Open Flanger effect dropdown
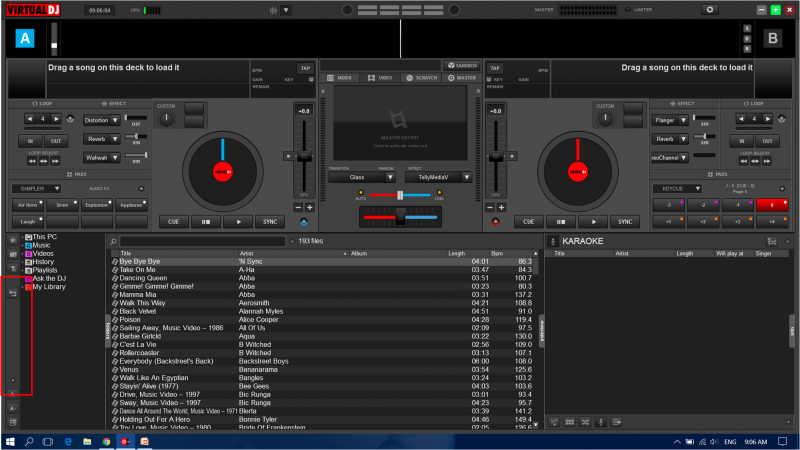Viewport: 800px width, 450px height. (x=683, y=120)
